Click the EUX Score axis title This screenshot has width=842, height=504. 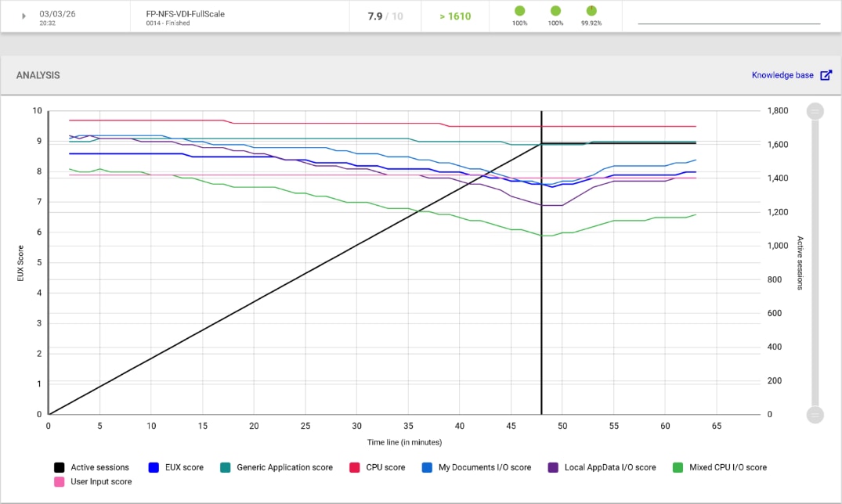point(20,263)
